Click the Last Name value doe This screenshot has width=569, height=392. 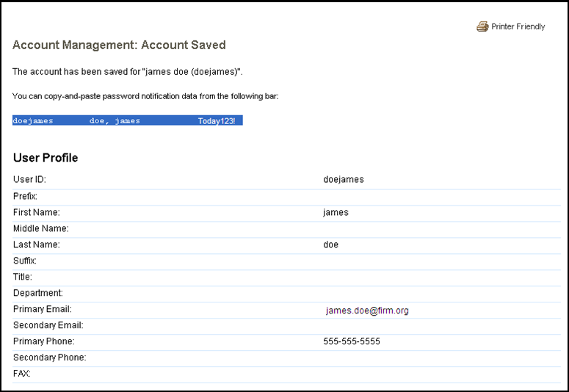330,244
